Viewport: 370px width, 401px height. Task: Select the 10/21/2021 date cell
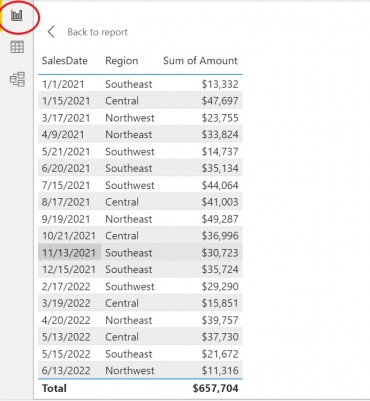(x=69, y=236)
